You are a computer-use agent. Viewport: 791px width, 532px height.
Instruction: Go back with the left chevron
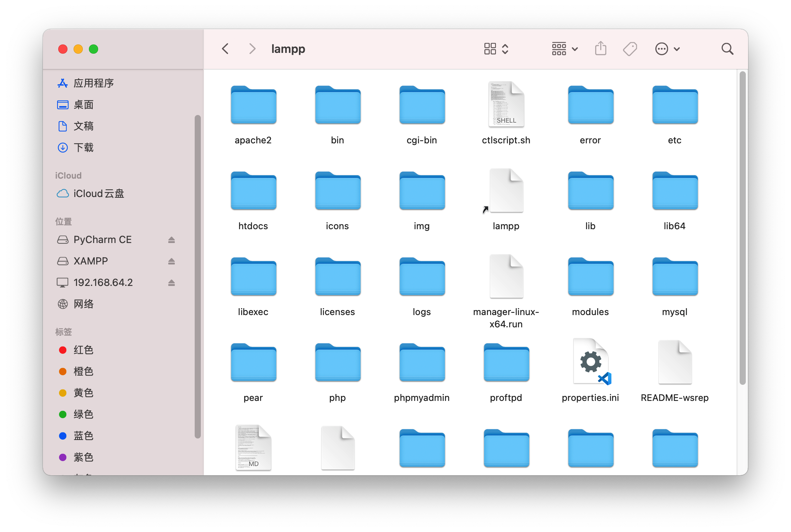pos(225,49)
